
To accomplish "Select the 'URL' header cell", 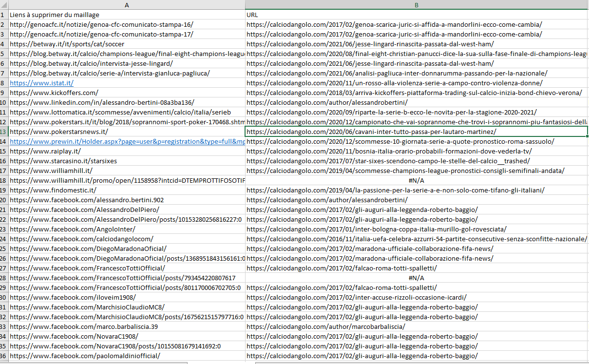I will pos(252,15).
